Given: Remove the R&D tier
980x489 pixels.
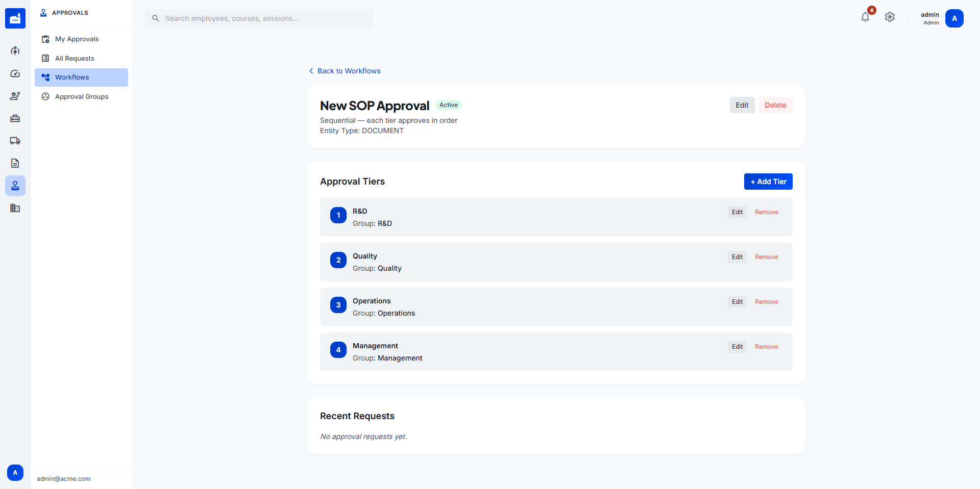Looking at the screenshot, I should click(767, 212).
